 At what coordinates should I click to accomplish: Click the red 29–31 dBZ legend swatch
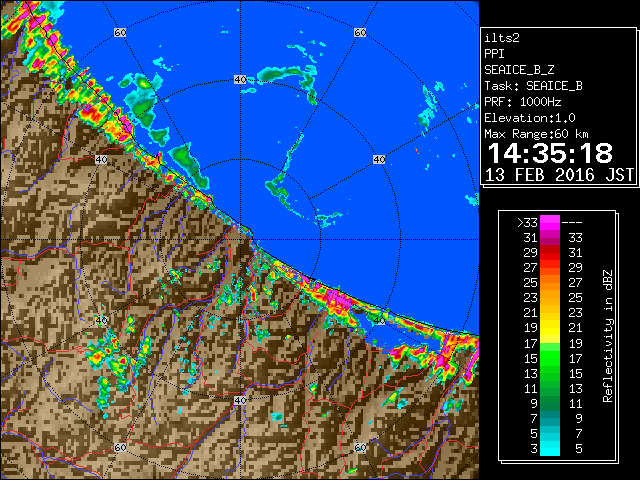(550, 253)
